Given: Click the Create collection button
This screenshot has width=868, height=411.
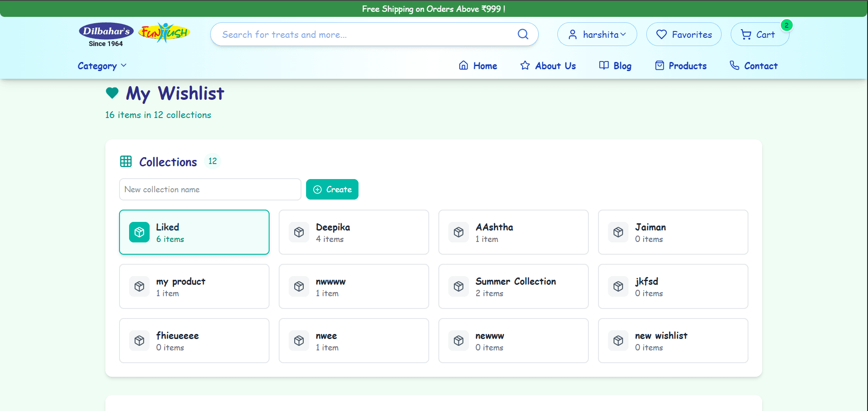Looking at the screenshot, I should pos(332,189).
